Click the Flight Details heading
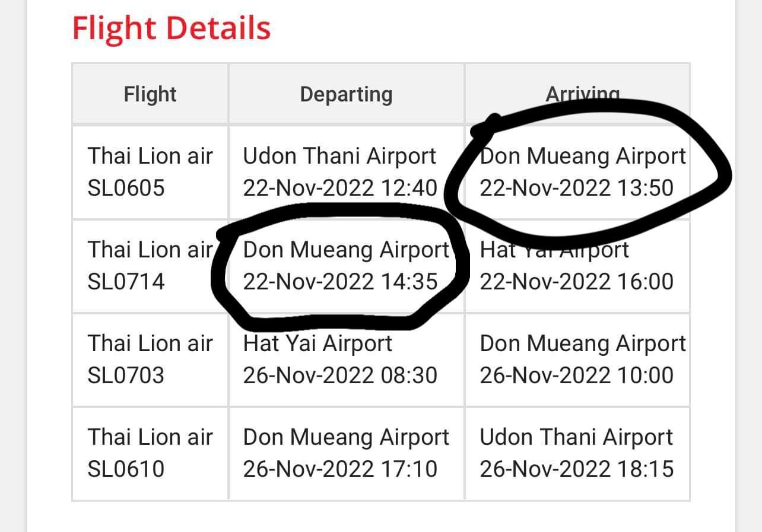762x532 pixels. click(x=171, y=28)
